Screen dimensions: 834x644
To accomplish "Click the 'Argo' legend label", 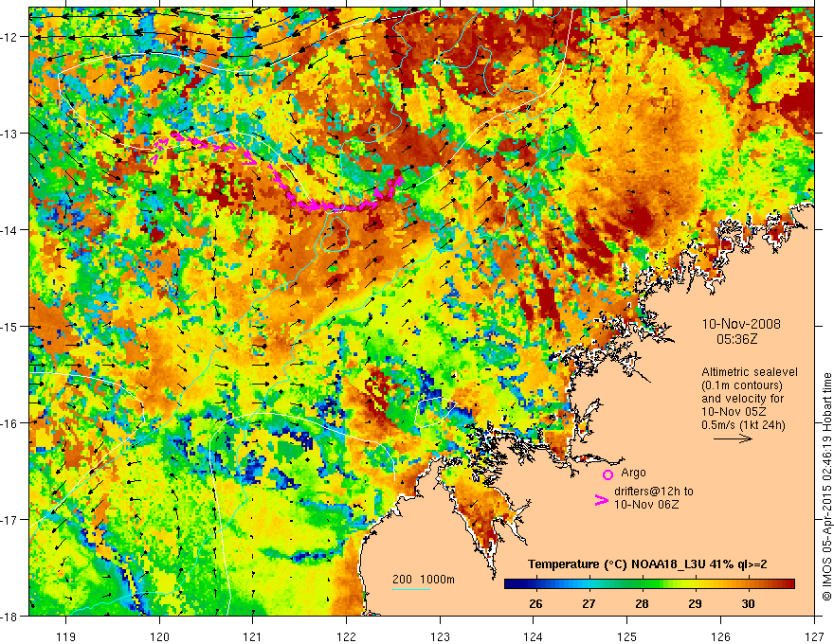I will tap(633, 473).
